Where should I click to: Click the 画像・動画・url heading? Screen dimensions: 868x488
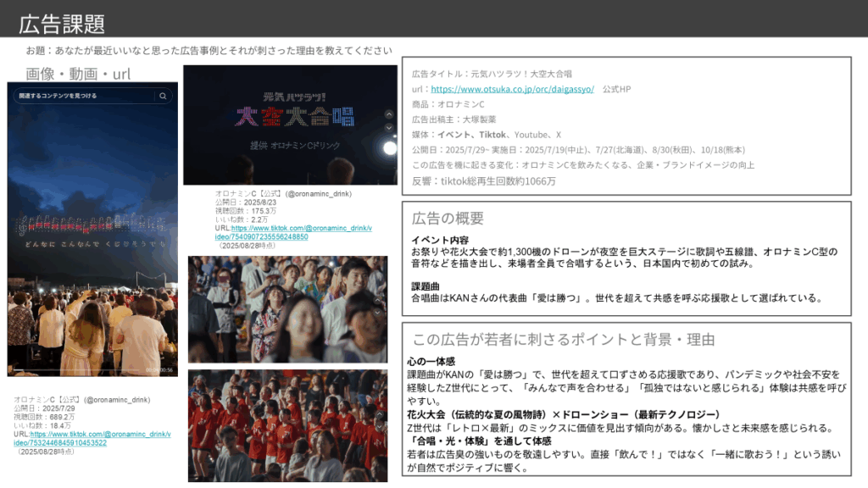point(78,74)
